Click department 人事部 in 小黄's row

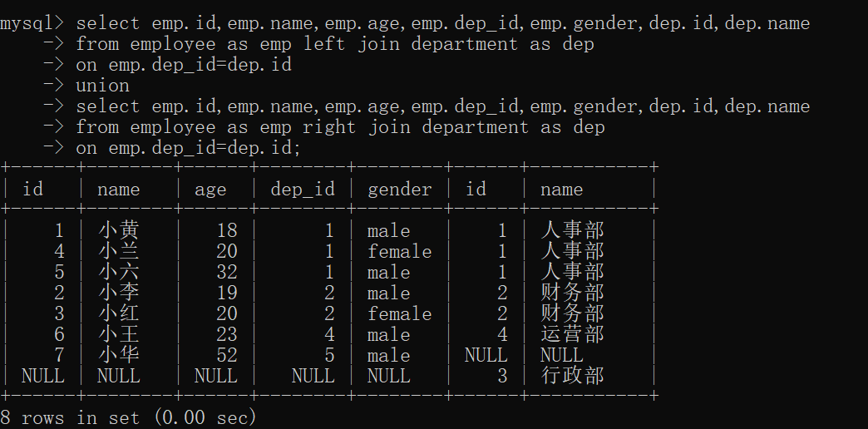pos(572,230)
